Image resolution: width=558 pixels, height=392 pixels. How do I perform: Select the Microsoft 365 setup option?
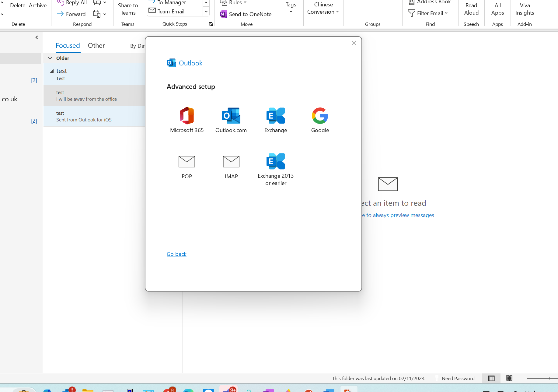187,120
